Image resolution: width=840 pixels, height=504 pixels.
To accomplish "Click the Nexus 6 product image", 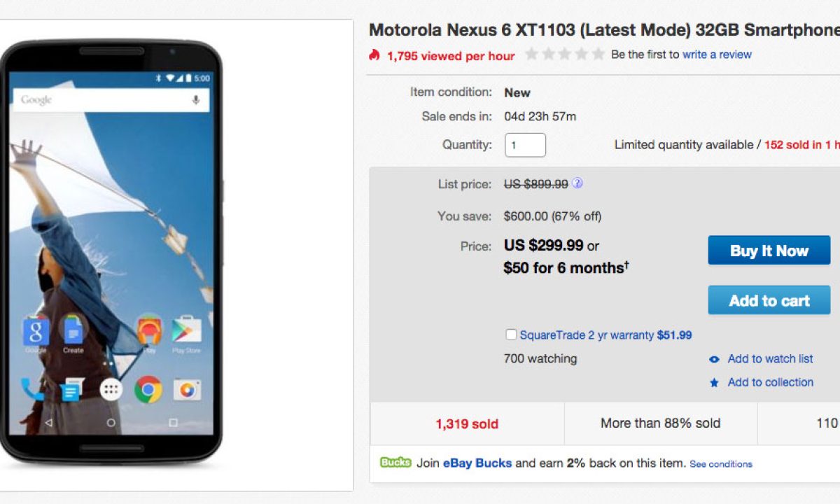I will click(x=112, y=252).
